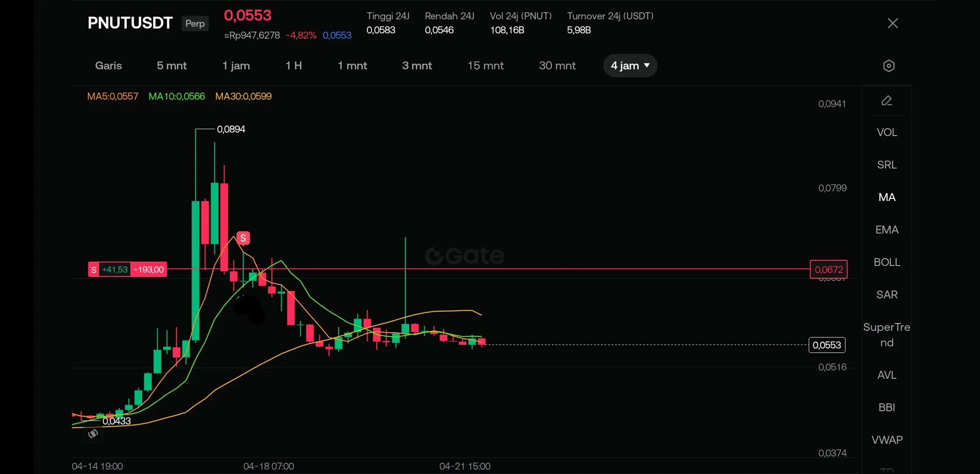Enable the SAR indicator
Viewport: 980px width, 474px height.
[x=887, y=294]
